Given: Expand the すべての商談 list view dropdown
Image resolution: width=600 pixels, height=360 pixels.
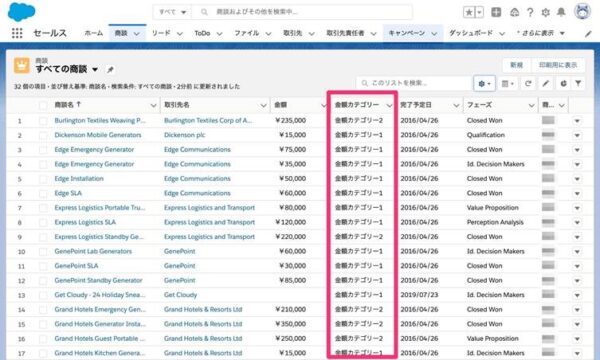Looking at the screenshot, I should click(95, 70).
